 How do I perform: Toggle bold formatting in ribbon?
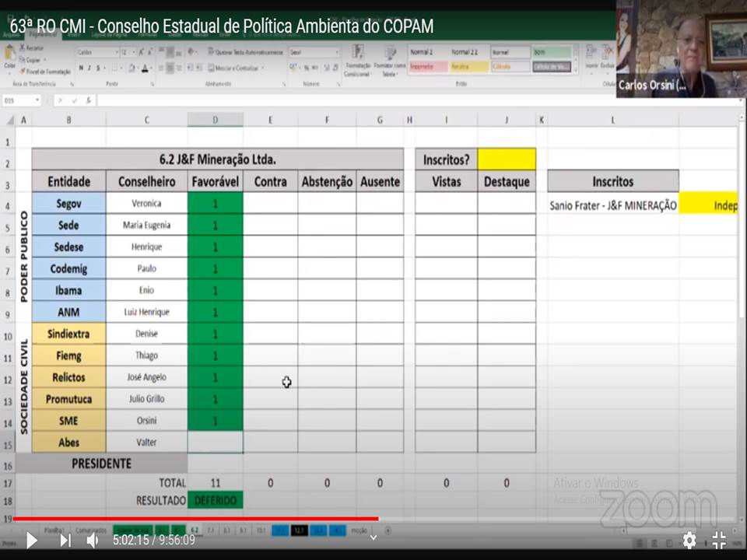tap(80, 68)
